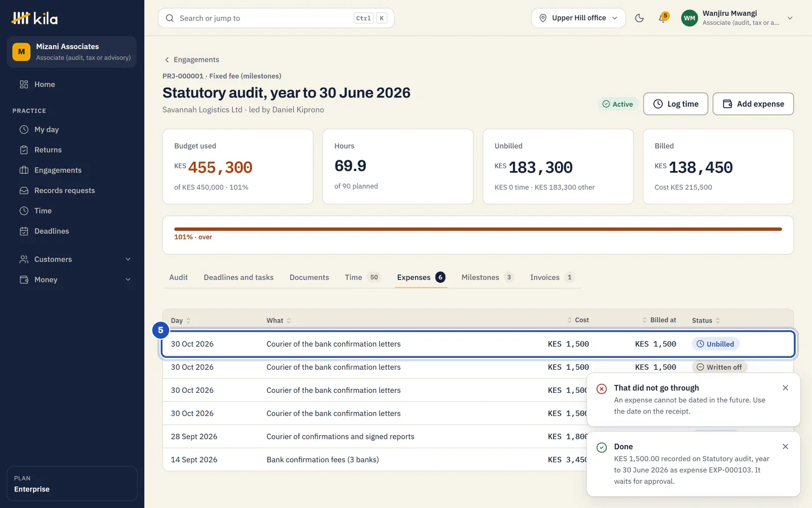The image size is (812, 508).
Task: Switch to the Audit tab
Action: click(x=178, y=277)
